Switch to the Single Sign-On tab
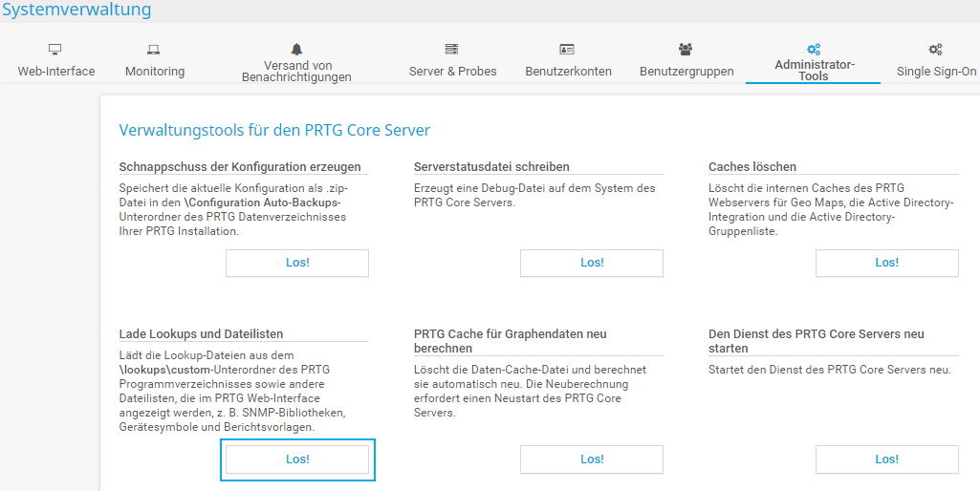Screen dimensions: 980x491 pyautogui.click(x=936, y=72)
